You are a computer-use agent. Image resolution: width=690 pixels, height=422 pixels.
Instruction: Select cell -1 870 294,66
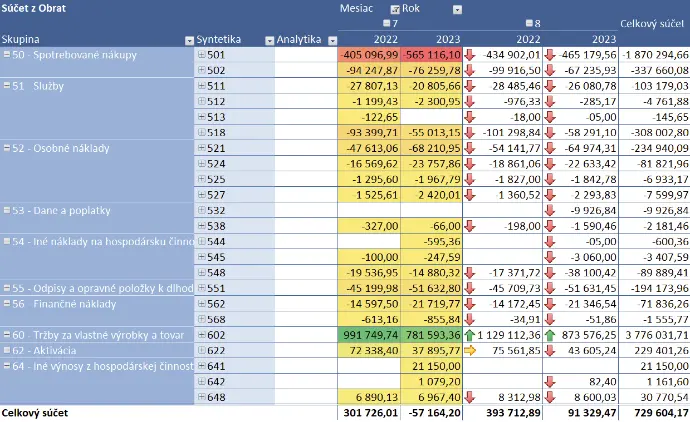pos(654,55)
